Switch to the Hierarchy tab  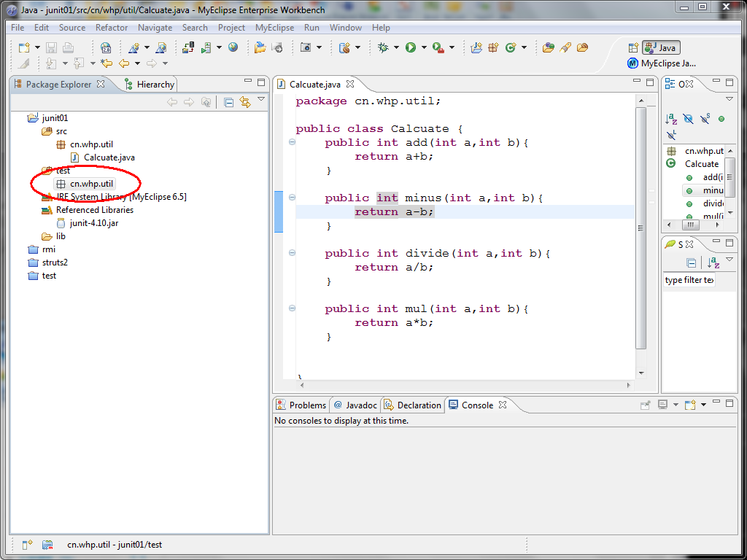click(150, 85)
